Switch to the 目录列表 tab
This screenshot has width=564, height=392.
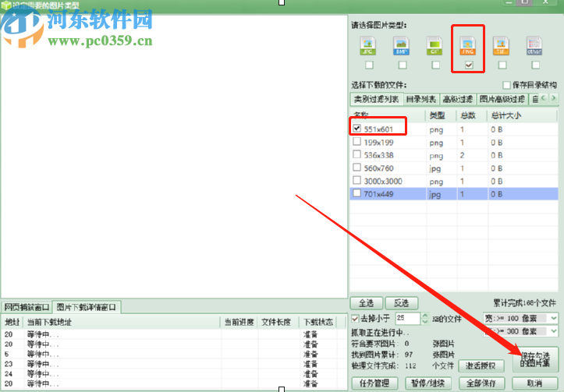pyautogui.click(x=420, y=99)
